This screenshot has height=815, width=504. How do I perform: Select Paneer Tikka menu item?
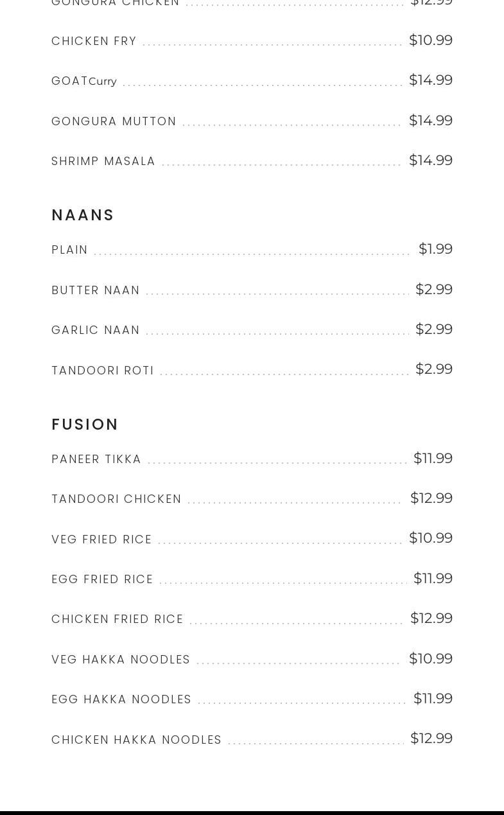[96, 459]
